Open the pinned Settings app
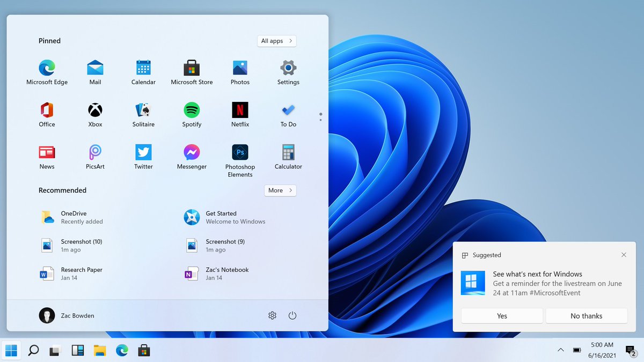The height and width of the screenshot is (362, 644). (x=288, y=72)
